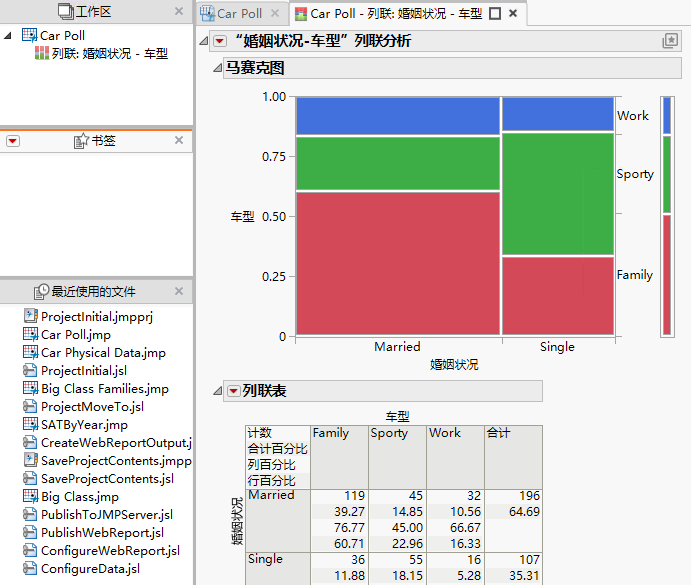Click the workspace panel windows icon
The width and height of the screenshot is (691, 585).
(66, 11)
